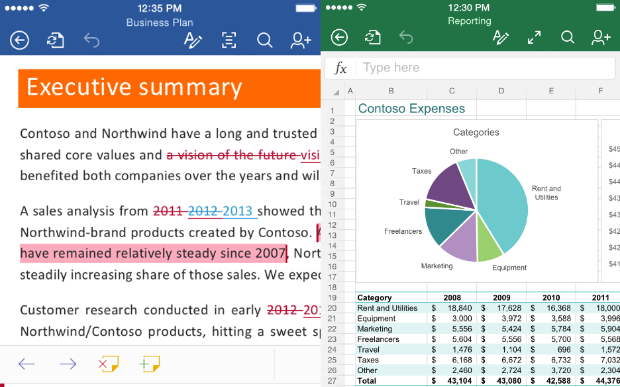The image size is (620, 387).
Task: Share the Reporting workbook
Action: [601, 38]
